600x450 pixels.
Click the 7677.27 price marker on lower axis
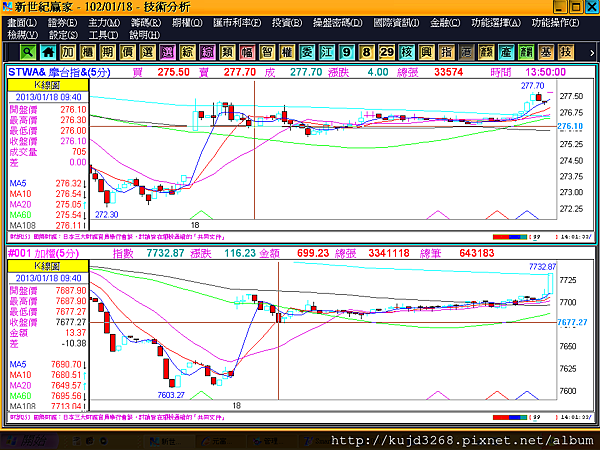click(x=572, y=322)
